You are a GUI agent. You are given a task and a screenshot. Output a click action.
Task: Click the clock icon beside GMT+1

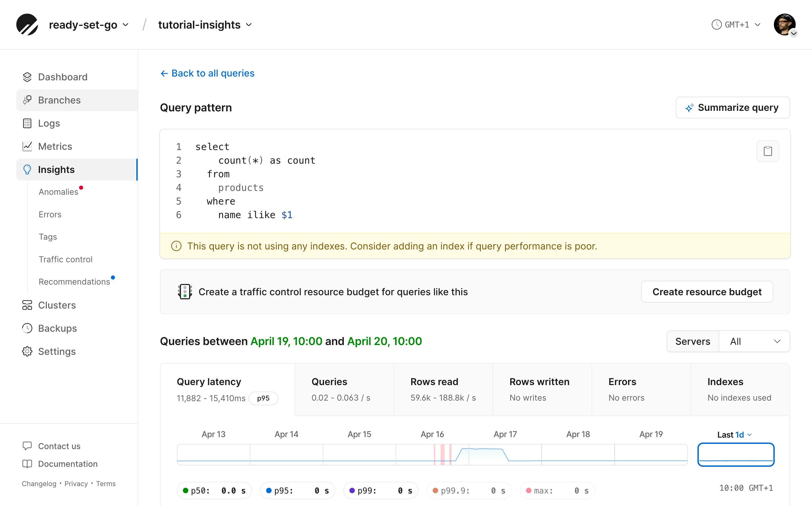(x=716, y=25)
